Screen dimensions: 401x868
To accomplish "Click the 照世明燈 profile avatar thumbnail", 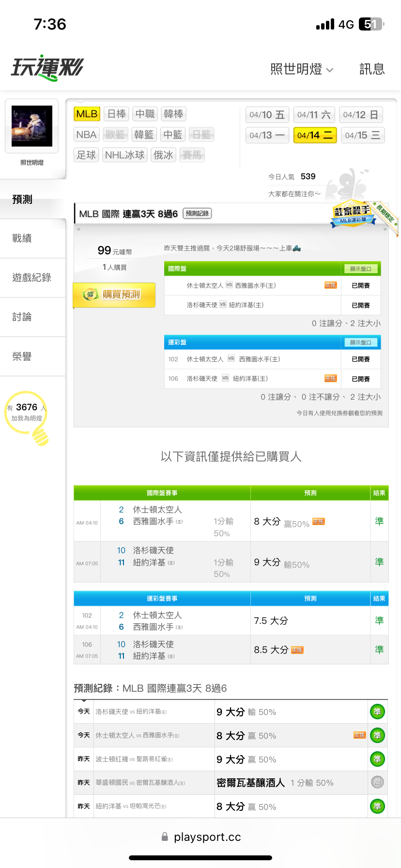I will pyautogui.click(x=32, y=126).
